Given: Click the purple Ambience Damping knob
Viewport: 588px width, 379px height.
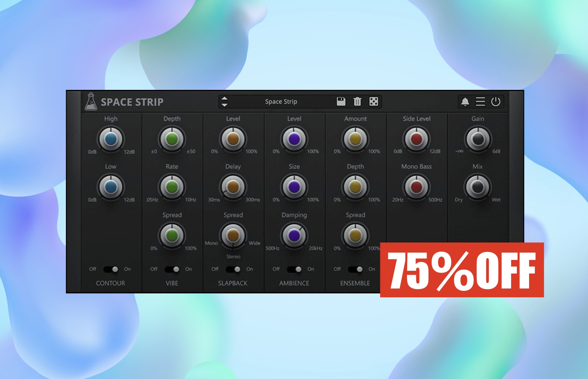Looking at the screenshot, I should click(x=294, y=235).
